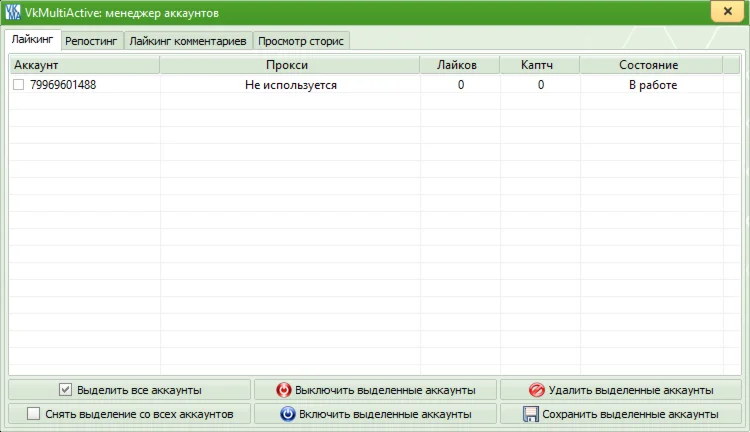Click the 'Не используется' proxy cell
The image size is (750, 432).
point(291,85)
